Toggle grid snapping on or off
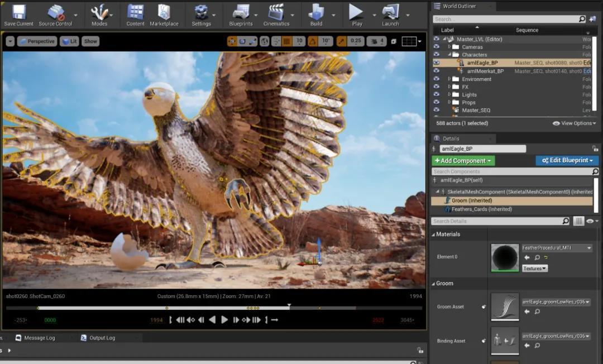The height and width of the screenshot is (364, 603). pos(286,41)
